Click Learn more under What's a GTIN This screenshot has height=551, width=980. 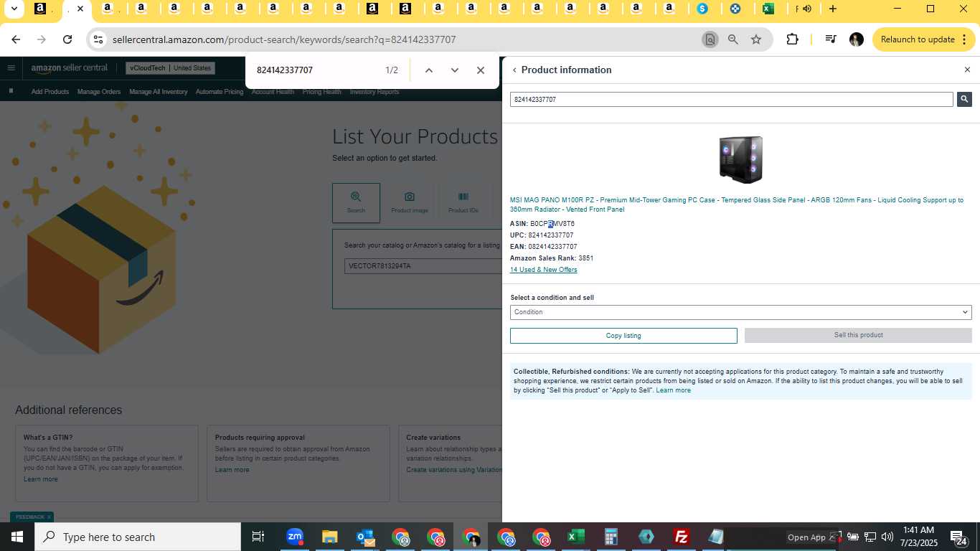tap(41, 479)
